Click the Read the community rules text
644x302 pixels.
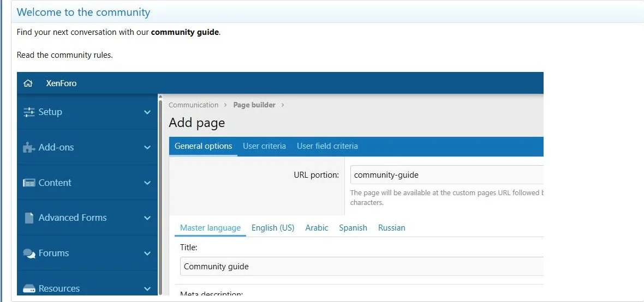(64, 55)
